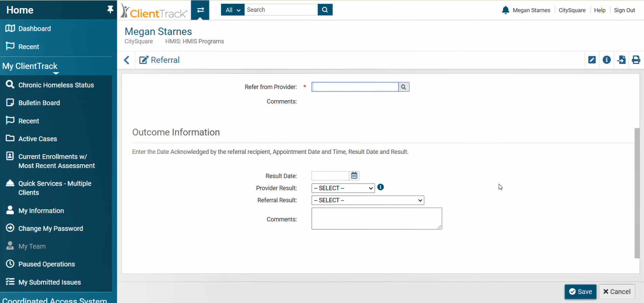Click the back arrow beside Referral

[127, 60]
